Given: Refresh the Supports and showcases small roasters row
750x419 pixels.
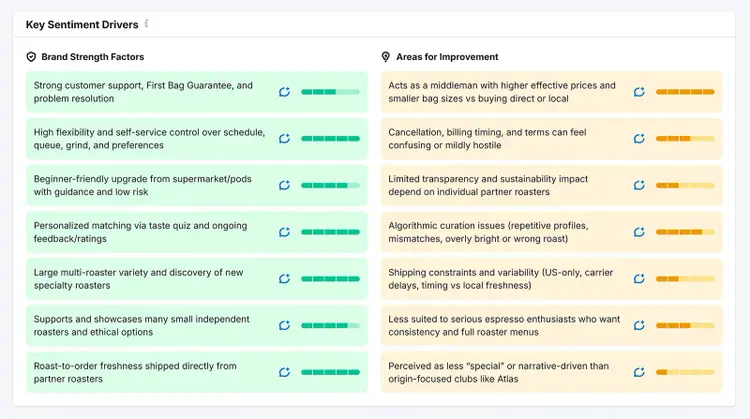Looking at the screenshot, I should [285, 325].
